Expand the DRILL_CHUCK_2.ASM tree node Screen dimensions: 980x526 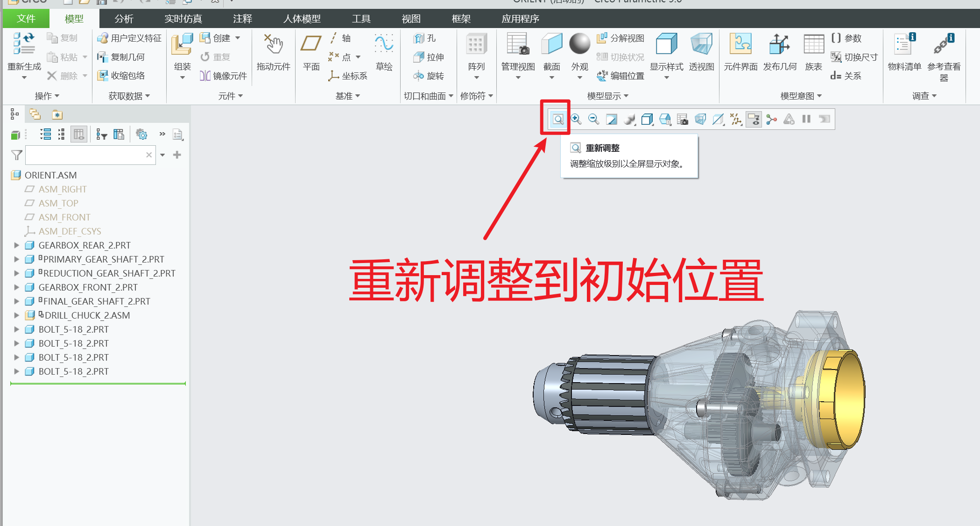click(x=17, y=315)
